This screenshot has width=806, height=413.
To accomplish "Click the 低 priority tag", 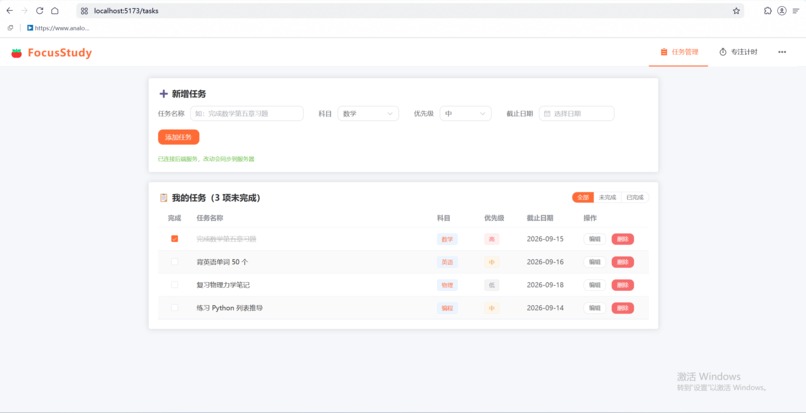I will [x=491, y=285].
